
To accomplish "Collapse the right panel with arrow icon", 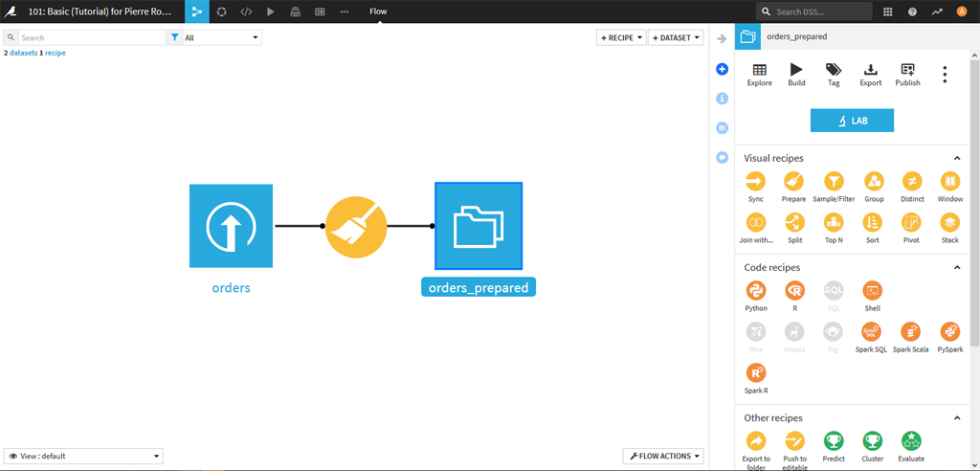I will [x=722, y=39].
